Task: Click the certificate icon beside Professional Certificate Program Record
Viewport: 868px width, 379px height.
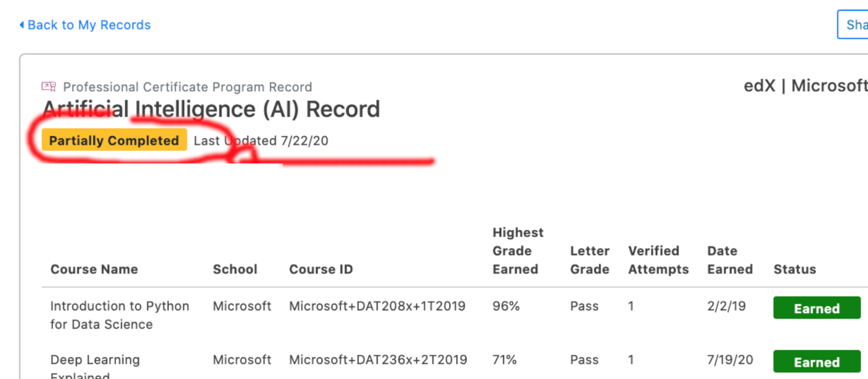Action: point(48,87)
